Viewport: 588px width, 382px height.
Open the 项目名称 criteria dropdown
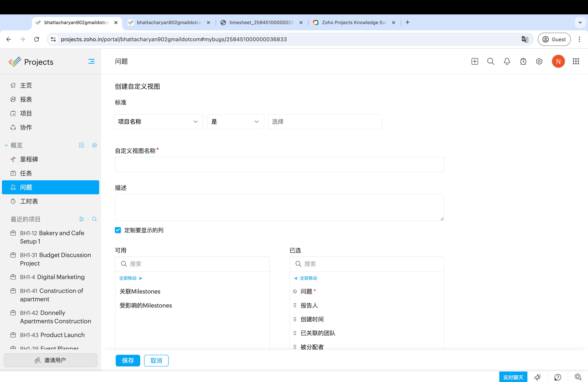click(x=158, y=122)
